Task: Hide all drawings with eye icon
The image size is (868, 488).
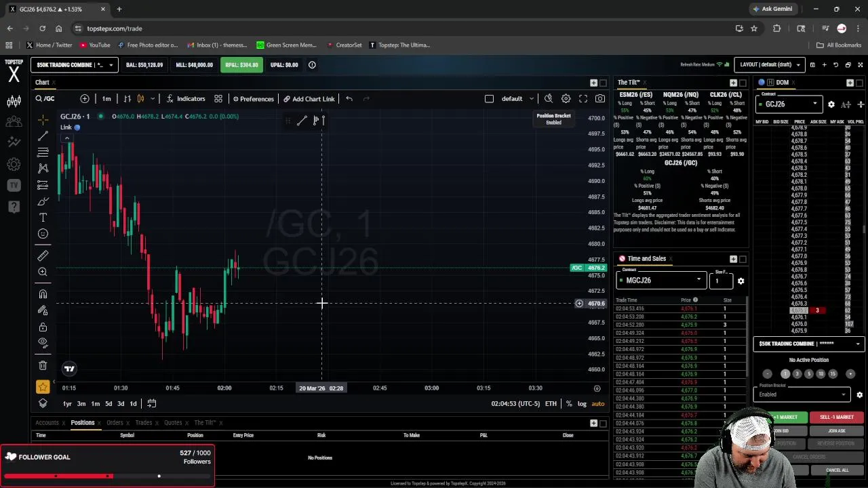Action: (43, 343)
